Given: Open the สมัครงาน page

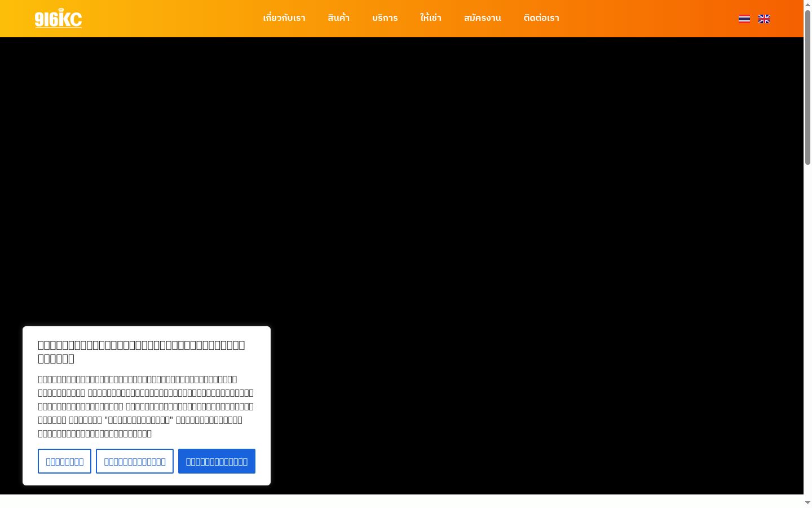Looking at the screenshot, I should [x=483, y=18].
